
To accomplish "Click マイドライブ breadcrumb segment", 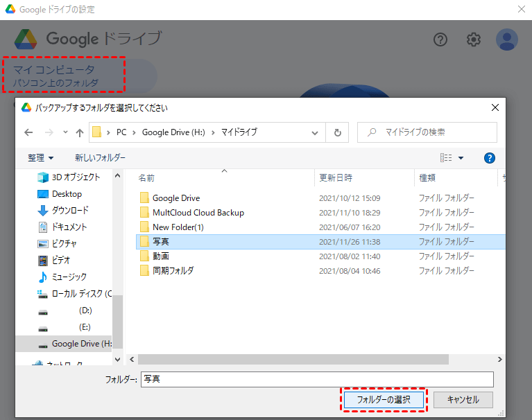I will pos(239,132).
